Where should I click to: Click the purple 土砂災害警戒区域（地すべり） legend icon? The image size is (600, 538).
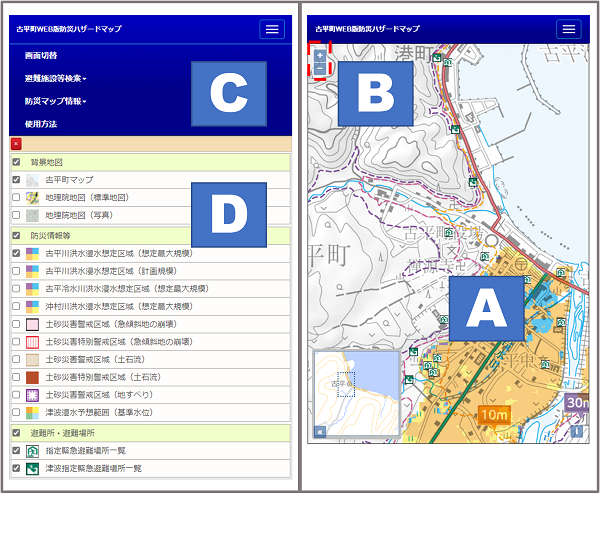pos(32,395)
